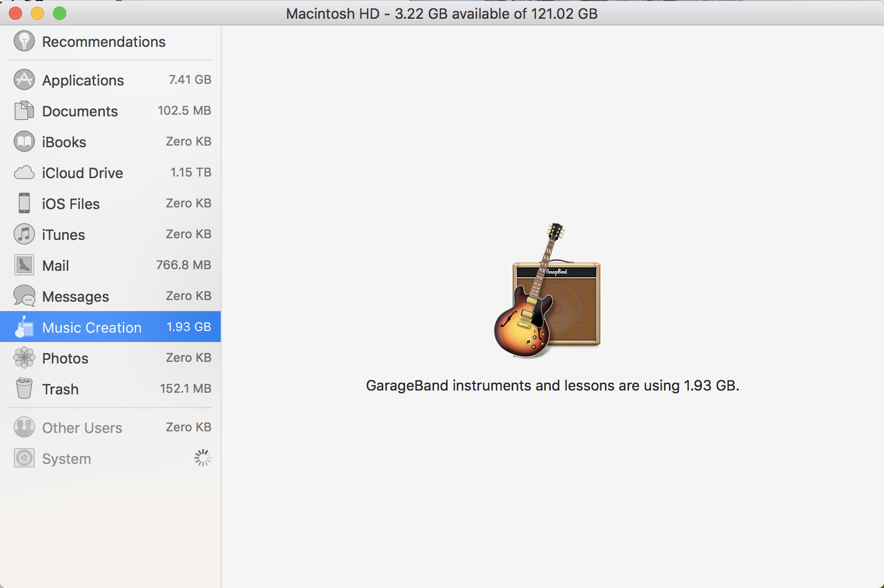Viewport: 884px width, 588px height.
Task: Click the Messages size 'Zero KB'
Action: click(189, 296)
